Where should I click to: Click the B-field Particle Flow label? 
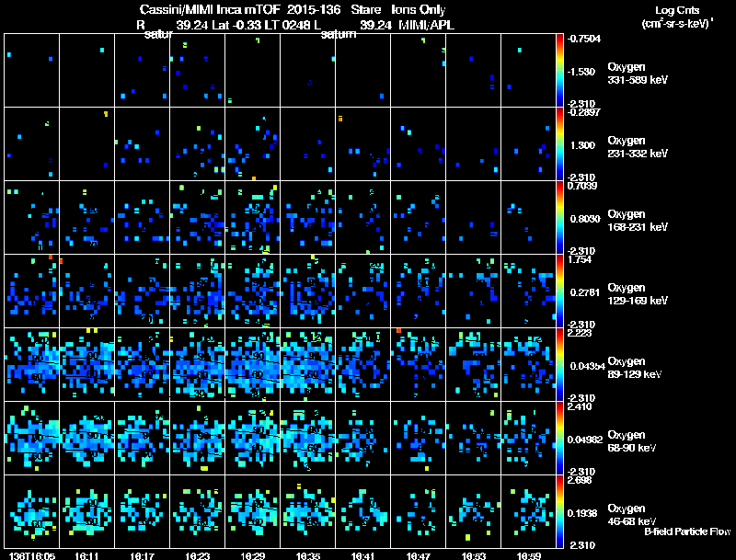click(687, 531)
